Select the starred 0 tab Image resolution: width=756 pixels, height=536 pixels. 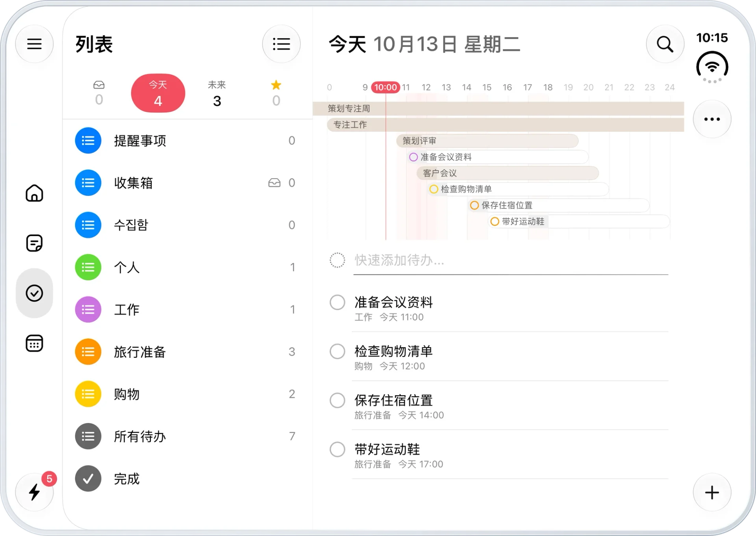pos(276,93)
